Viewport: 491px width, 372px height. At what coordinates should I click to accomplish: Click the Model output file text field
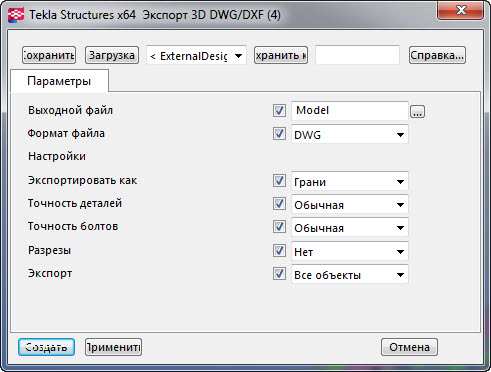point(350,111)
